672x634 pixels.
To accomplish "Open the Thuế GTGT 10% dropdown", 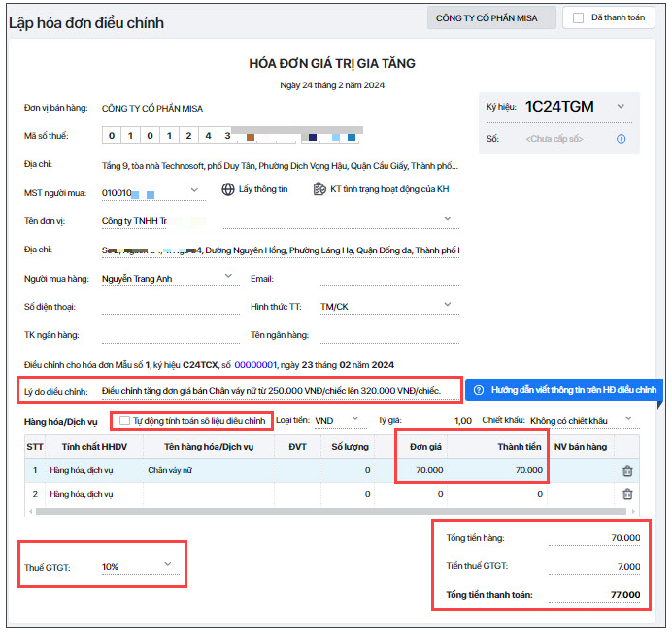I will point(168,564).
